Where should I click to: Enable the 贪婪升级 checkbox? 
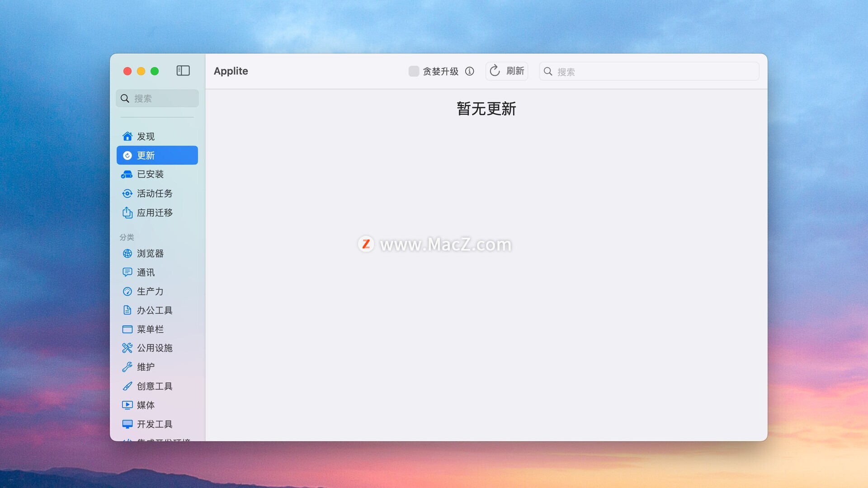(414, 71)
